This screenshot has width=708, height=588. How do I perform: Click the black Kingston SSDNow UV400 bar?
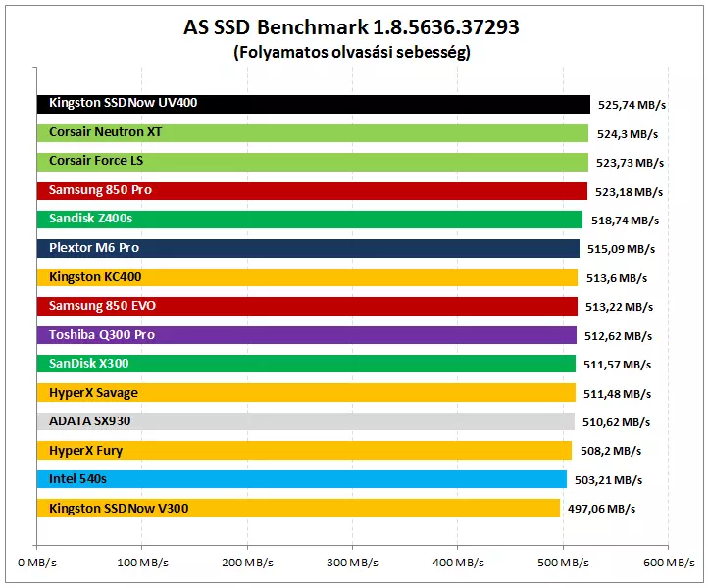314,104
